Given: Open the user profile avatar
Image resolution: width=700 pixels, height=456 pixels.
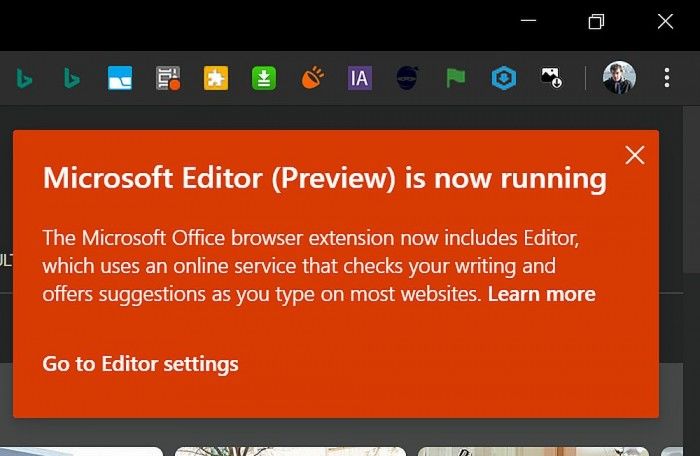Looking at the screenshot, I should (x=619, y=78).
